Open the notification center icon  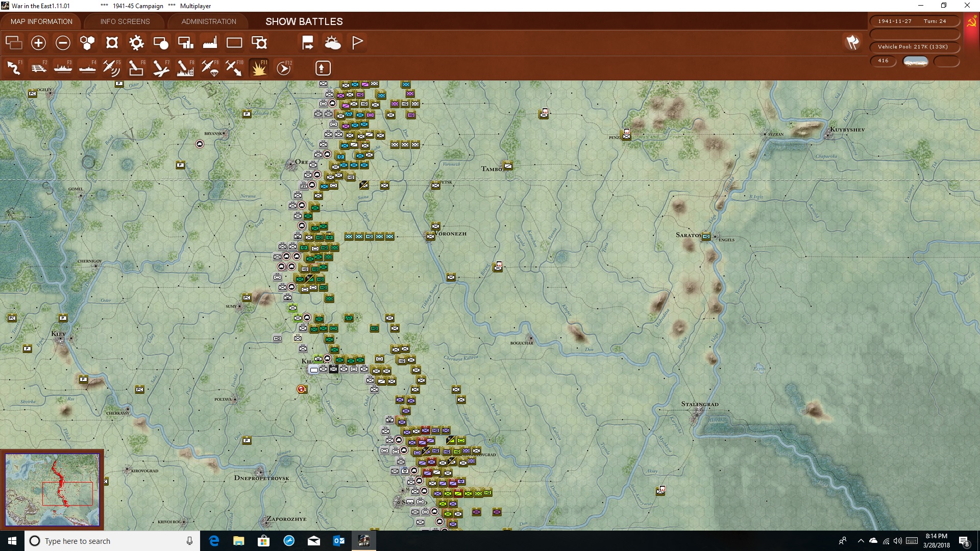pyautogui.click(x=964, y=541)
